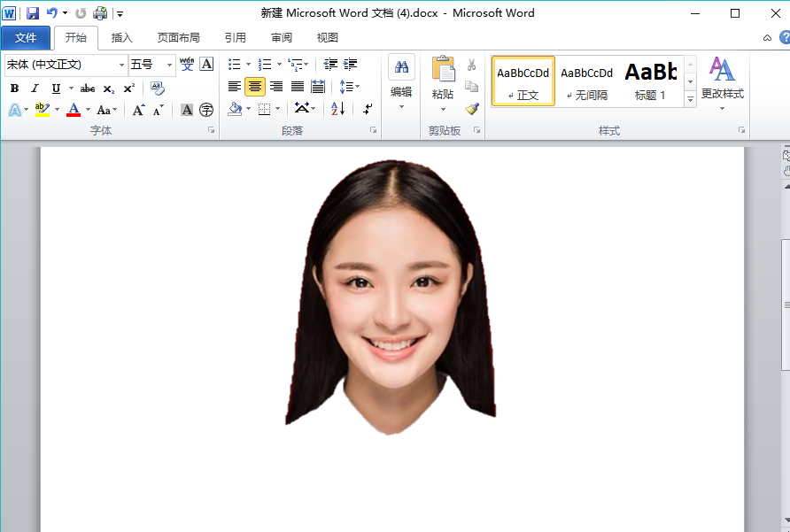Show or hide paragraph marks
This screenshot has height=532, width=790.
click(x=368, y=109)
